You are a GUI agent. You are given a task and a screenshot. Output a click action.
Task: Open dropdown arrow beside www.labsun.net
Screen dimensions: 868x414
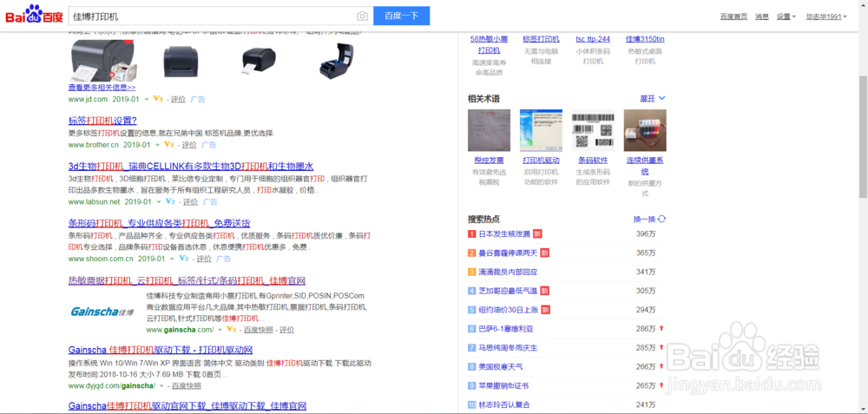[x=158, y=202]
